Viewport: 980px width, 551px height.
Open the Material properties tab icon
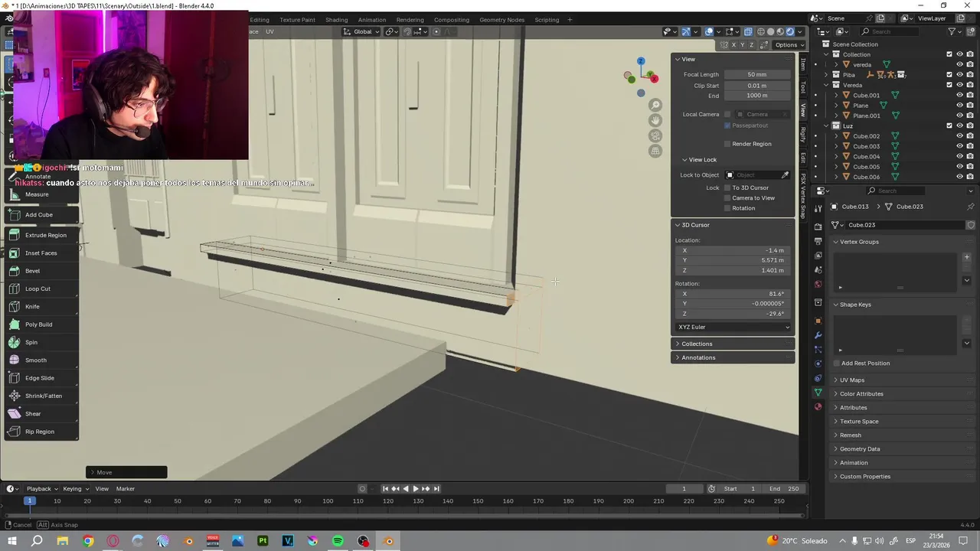click(x=818, y=406)
